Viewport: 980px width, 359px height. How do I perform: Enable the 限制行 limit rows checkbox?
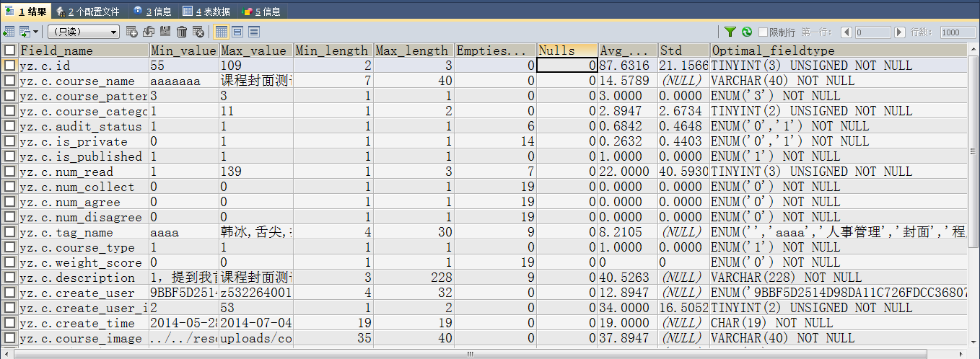763,32
